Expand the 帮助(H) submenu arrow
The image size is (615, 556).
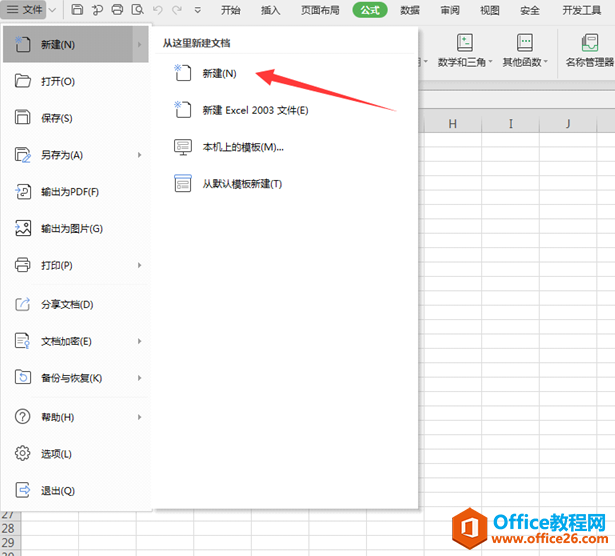point(140,417)
